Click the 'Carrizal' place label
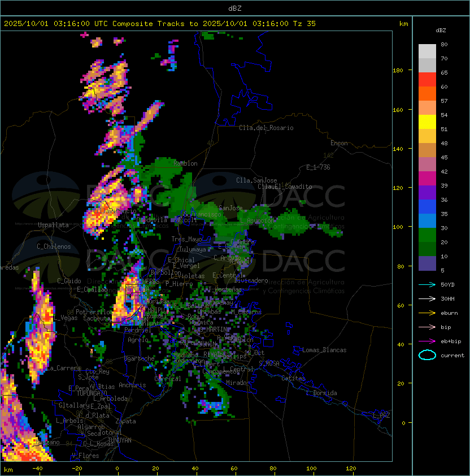The image size is (470, 476). (168, 379)
